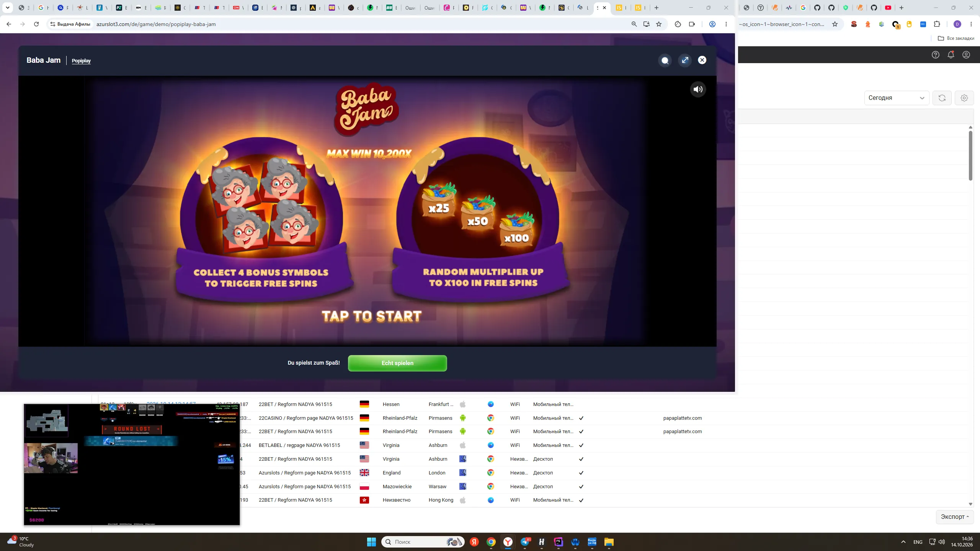Screen dimensions: 980x551
Task: Open the CS stream picture-in-picture thumbnail
Action: [x=132, y=464]
